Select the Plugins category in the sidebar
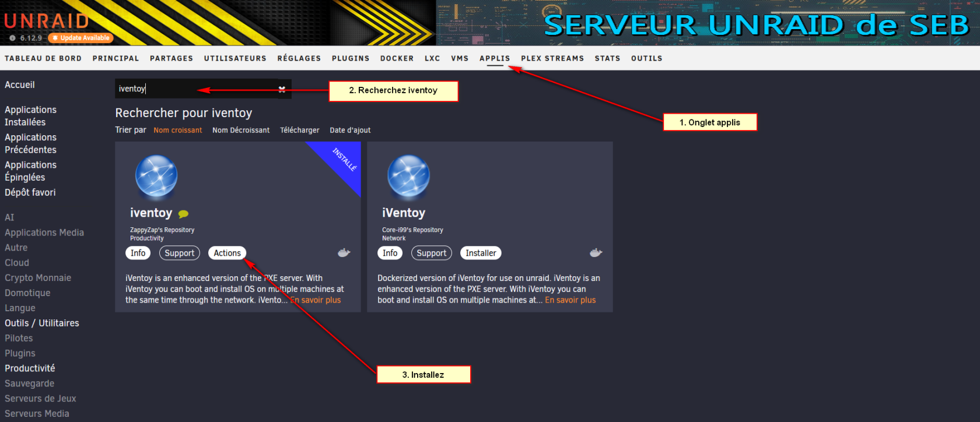980x422 pixels. (x=20, y=353)
